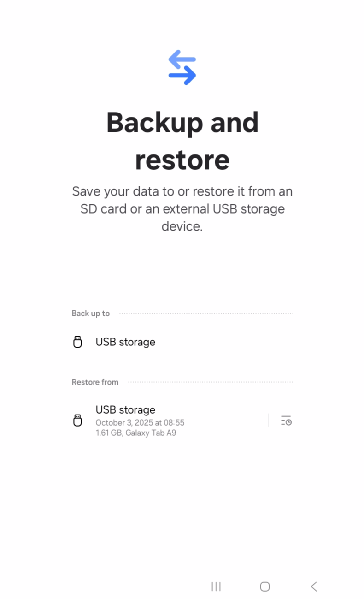Select USB storage as backup destination

125,342
